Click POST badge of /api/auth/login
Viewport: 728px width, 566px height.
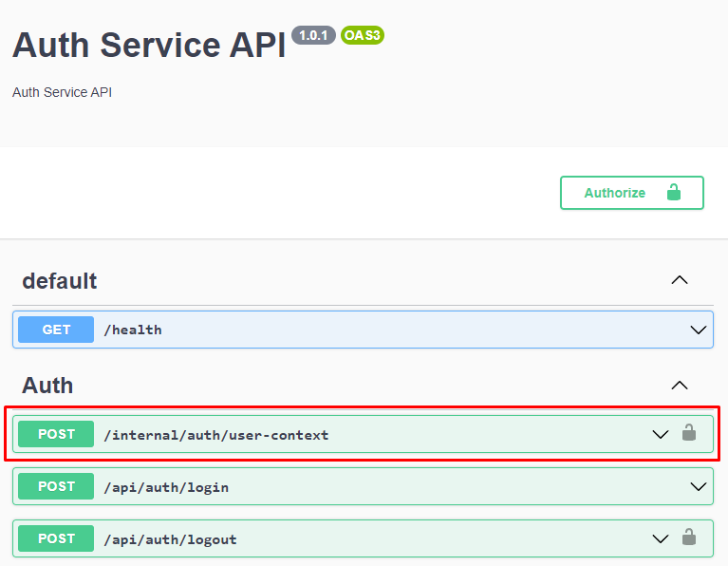click(x=56, y=486)
